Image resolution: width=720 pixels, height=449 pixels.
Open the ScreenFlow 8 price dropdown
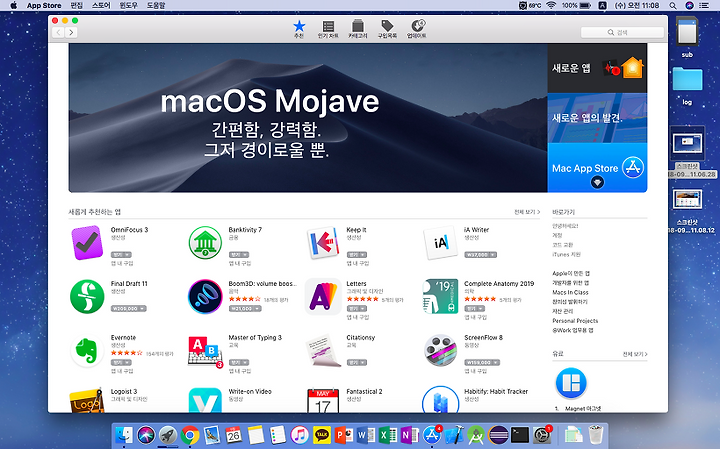coord(482,362)
